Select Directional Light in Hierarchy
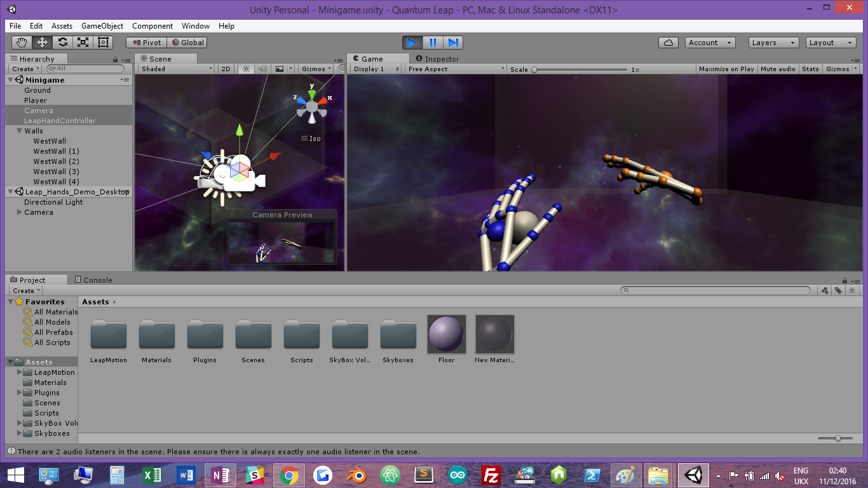This screenshot has width=868, height=488. [x=69, y=202]
